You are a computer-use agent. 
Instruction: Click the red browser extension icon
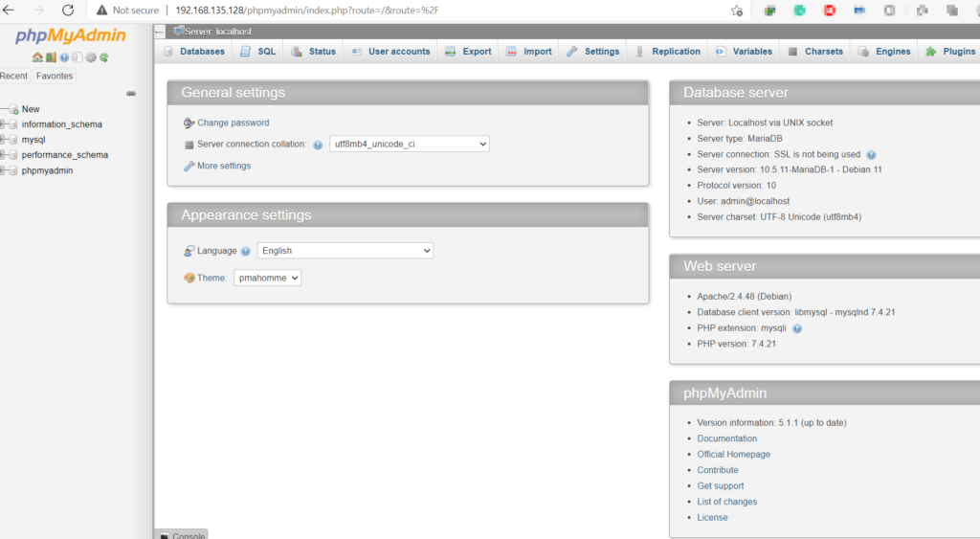(830, 10)
